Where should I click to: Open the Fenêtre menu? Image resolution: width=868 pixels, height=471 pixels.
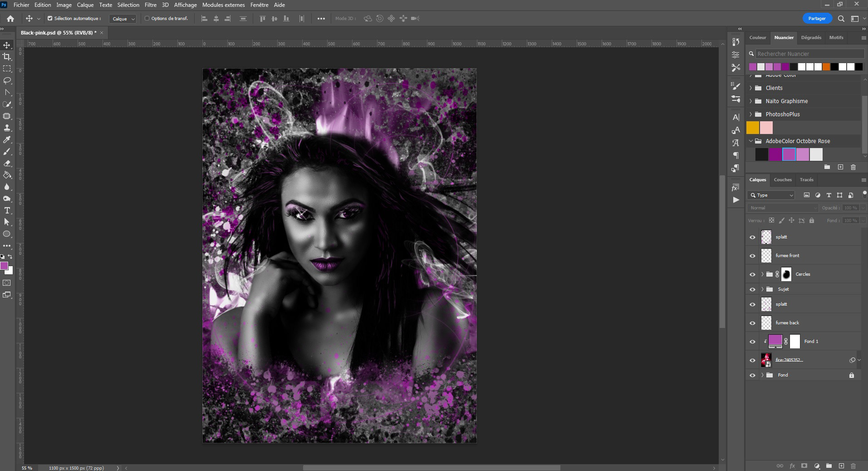260,5
